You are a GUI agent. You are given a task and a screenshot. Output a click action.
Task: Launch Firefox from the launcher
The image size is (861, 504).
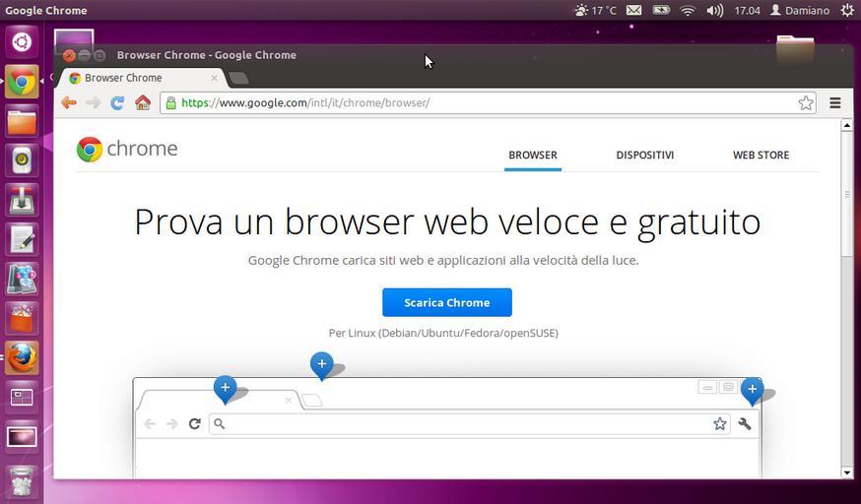[x=22, y=358]
